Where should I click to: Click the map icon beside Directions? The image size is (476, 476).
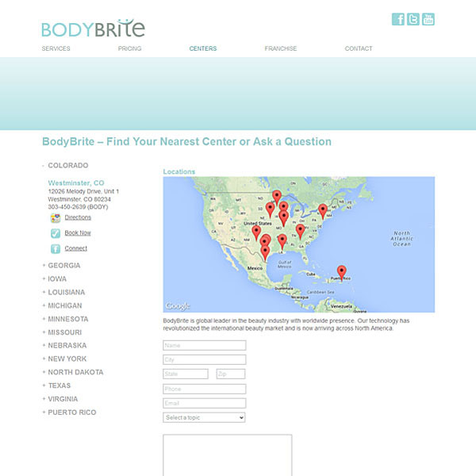[56, 217]
